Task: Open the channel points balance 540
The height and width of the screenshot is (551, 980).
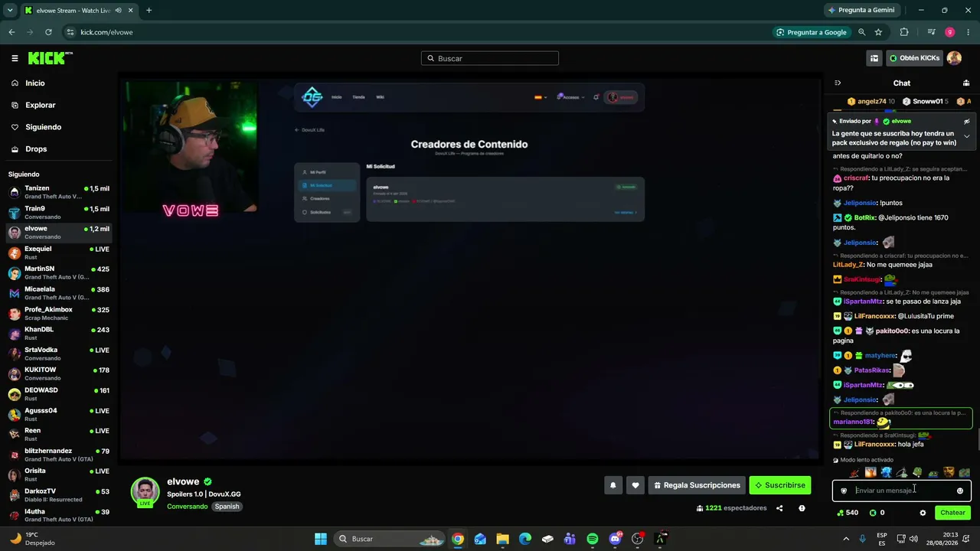Action: click(848, 513)
